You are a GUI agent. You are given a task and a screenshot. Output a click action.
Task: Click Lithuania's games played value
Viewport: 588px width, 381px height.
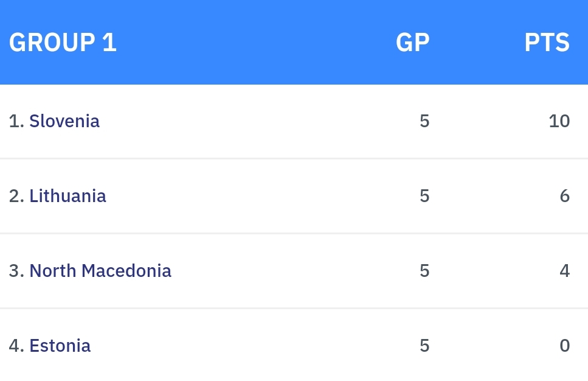click(x=424, y=196)
